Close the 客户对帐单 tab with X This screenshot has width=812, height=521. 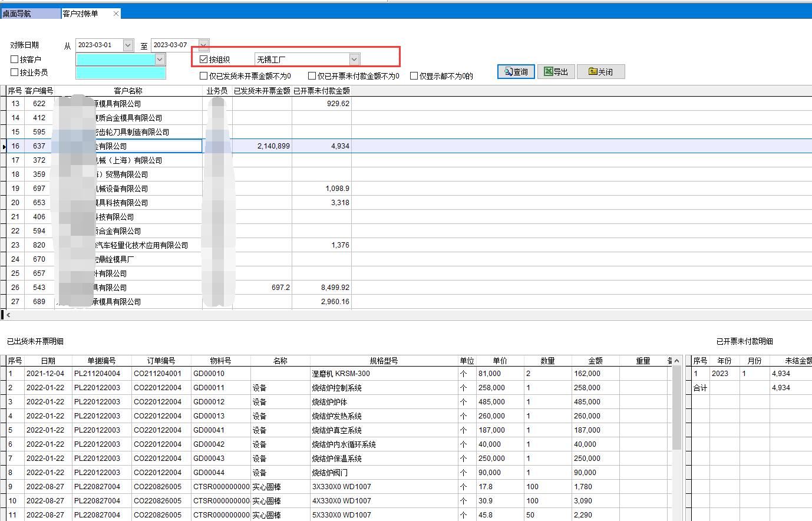coord(115,14)
